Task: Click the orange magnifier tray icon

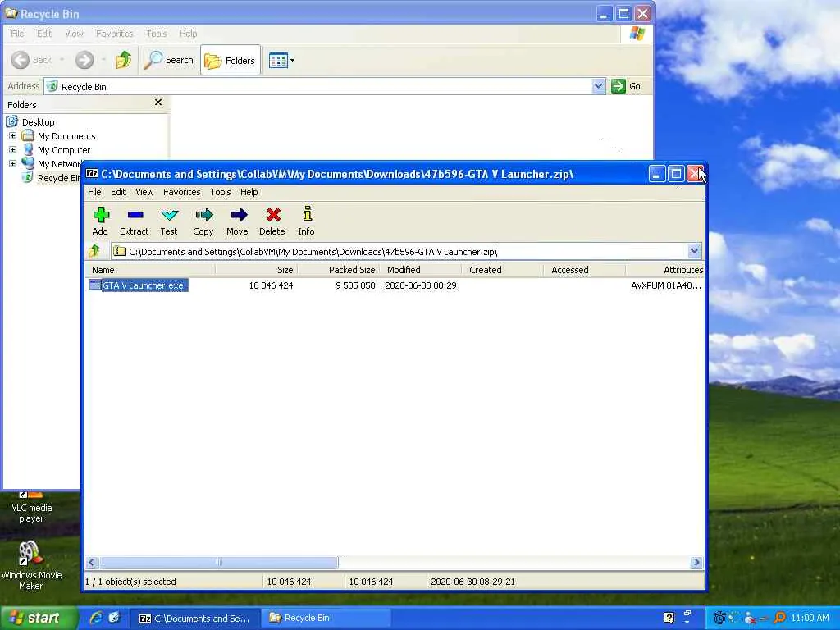Action: 779,618
